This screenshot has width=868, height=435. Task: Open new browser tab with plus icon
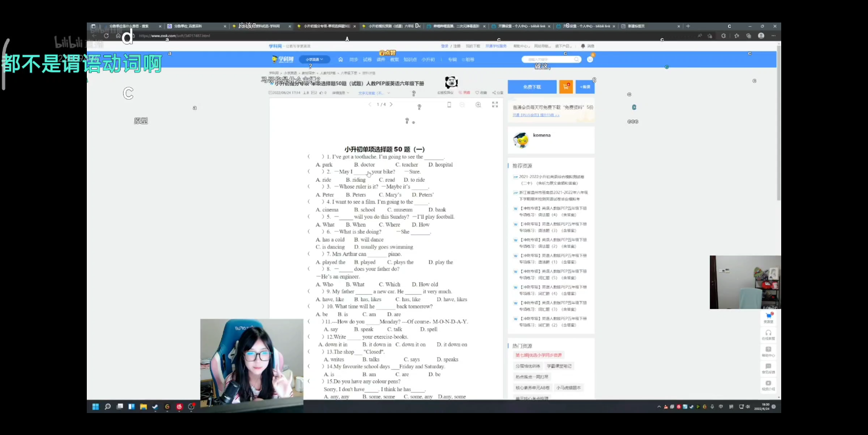click(688, 26)
